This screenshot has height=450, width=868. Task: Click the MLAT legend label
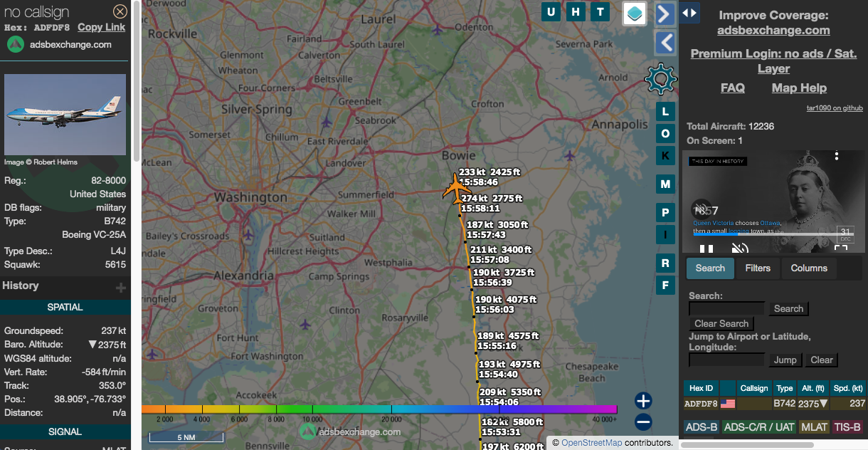point(813,427)
